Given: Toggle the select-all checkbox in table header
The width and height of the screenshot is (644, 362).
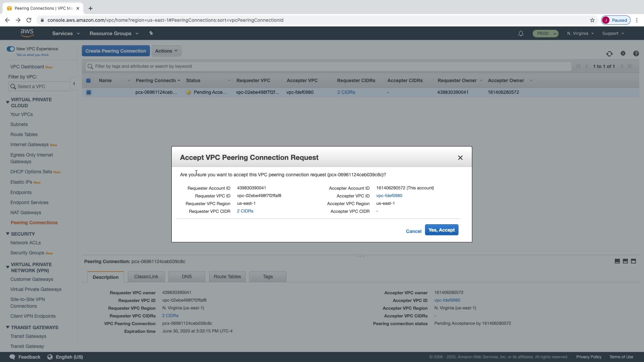Looking at the screenshot, I should click(x=89, y=80).
